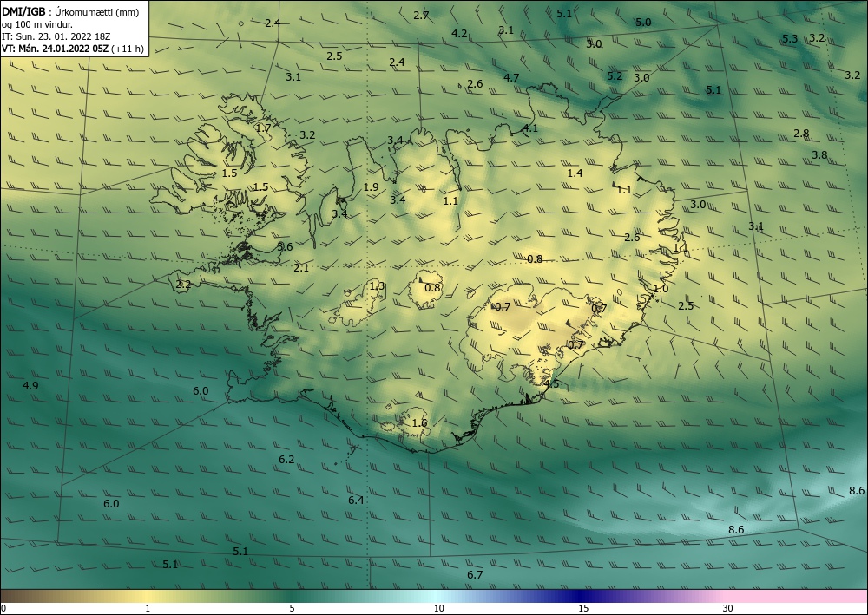Click the map value '2.7'
This screenshot has height=615, width=868.
[421, 16]
